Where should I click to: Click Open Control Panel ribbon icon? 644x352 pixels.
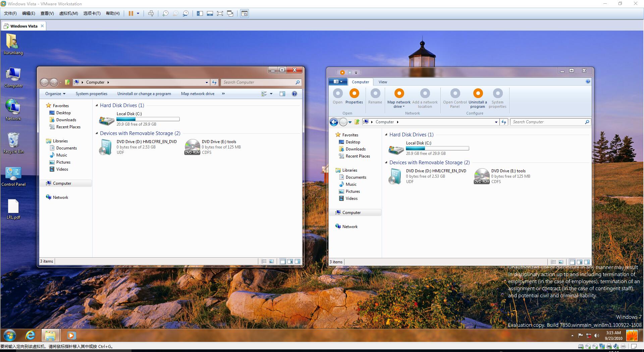[x=455, y=93]
